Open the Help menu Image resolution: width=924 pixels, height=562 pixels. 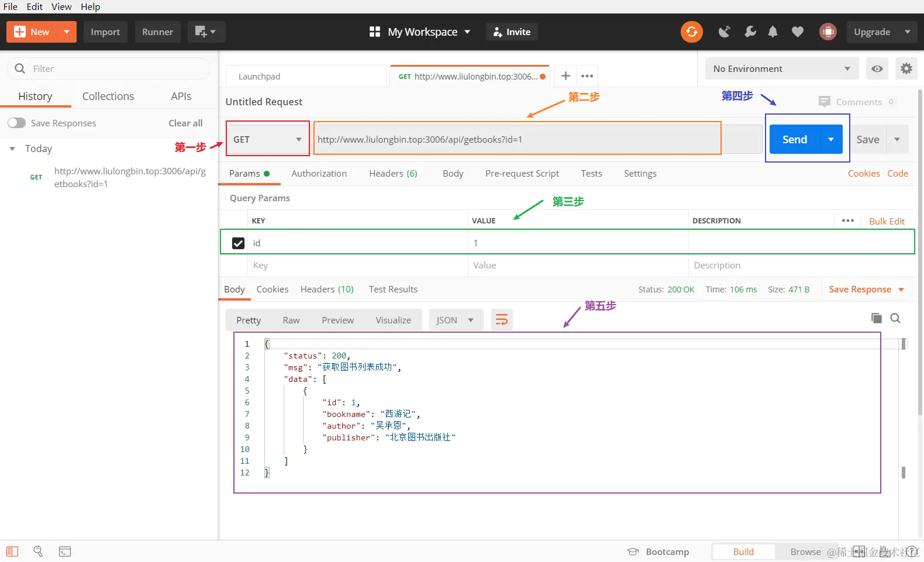pyautogui.click(x=91, y=6)
